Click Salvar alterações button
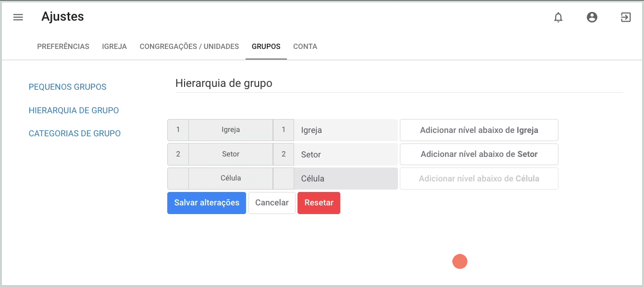The width and height of the screenshot is (644, 287). coord(207,203)
